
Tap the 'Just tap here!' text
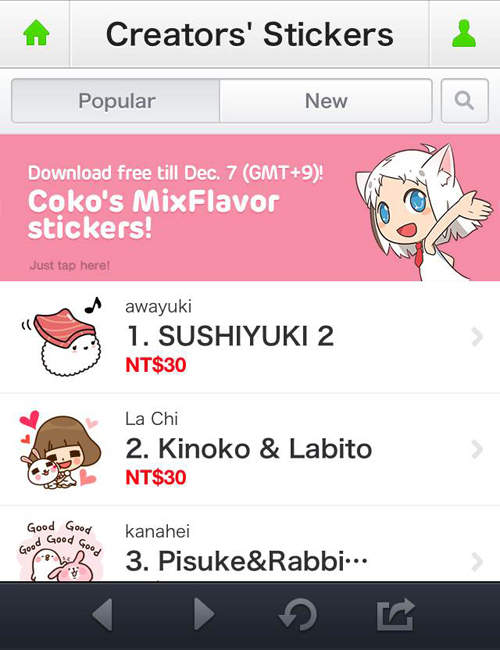(70, 265)
